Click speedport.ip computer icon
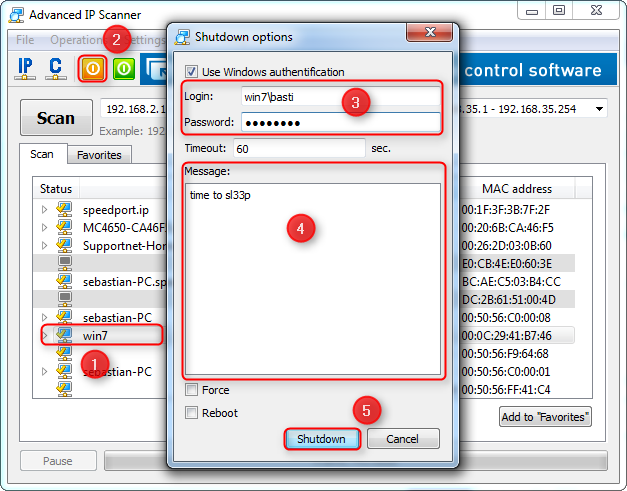The image size is (627, 491). [64, 209]
